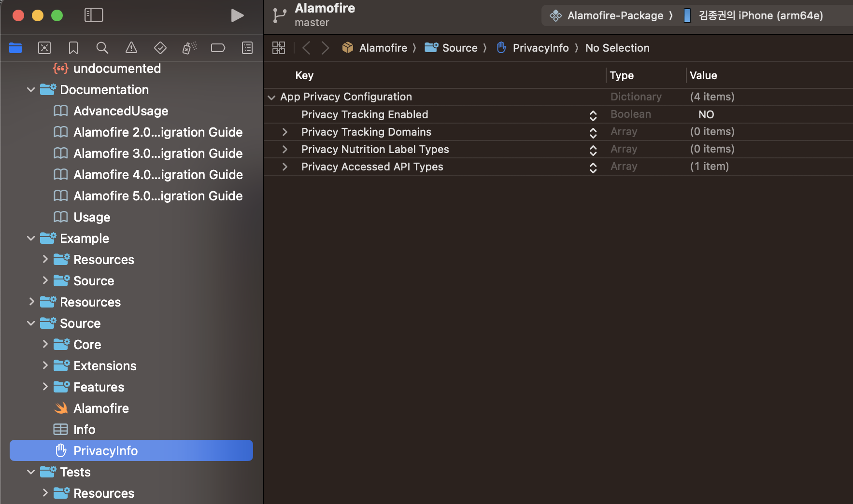Click the Boolean type cell
Image resolution: width=853 pixels, height=504 pixels.
click(x=631, y=114)
